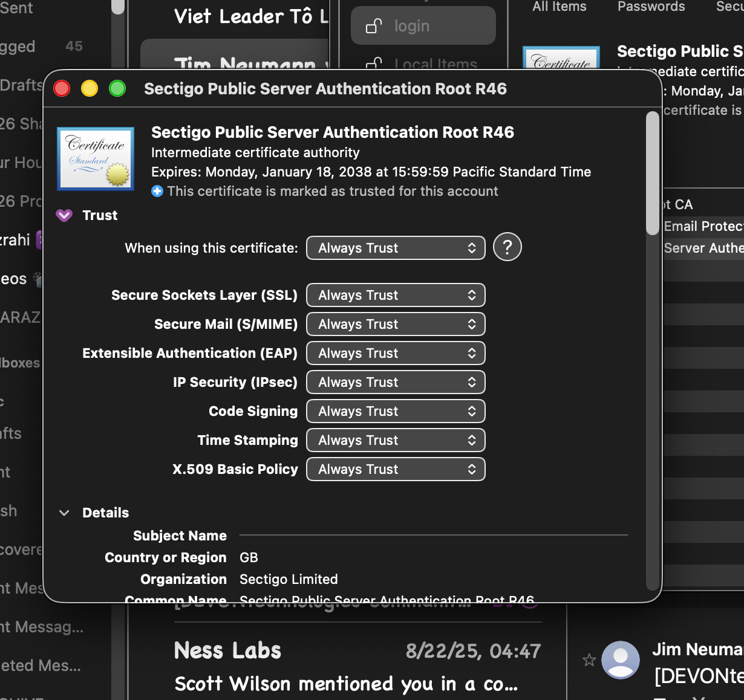Screen dimensions: 744x700
Task: Open the X.509 Basic Policy dropdown
Action: click(x=396, y=469)
